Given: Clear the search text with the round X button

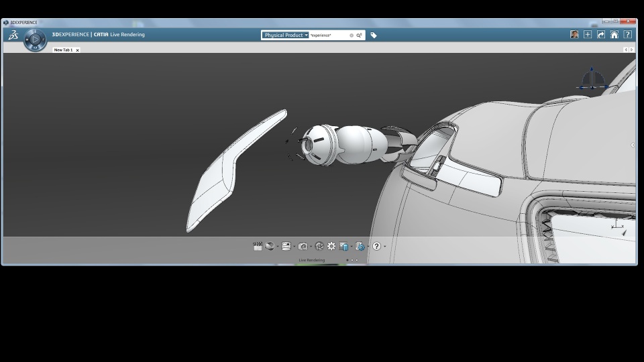Looking at the screenshot, I should pos(352,36).
